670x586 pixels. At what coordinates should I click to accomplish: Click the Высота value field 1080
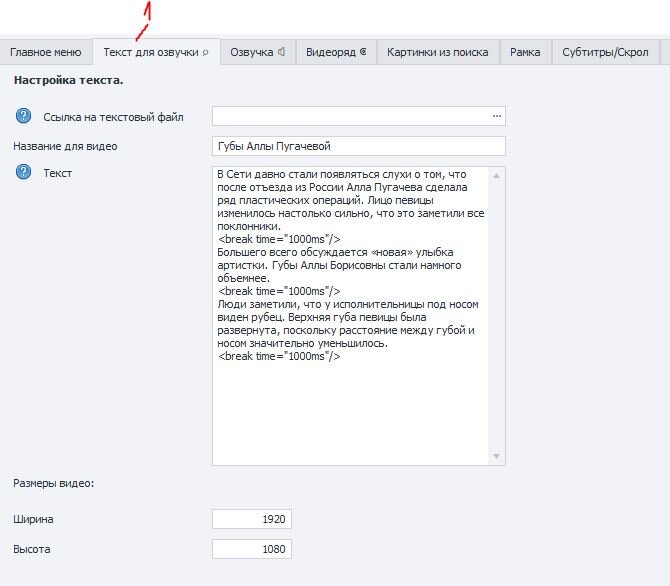point(252,549)
